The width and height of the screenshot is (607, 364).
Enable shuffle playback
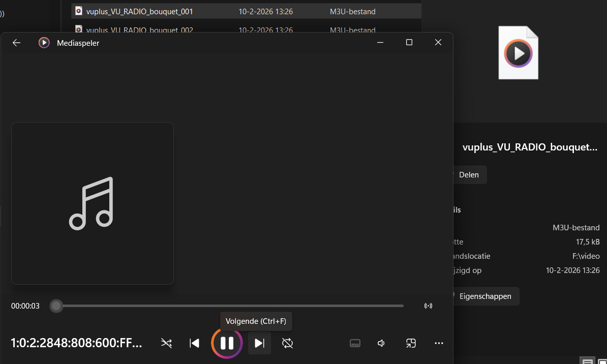click(x=166, y=343)
